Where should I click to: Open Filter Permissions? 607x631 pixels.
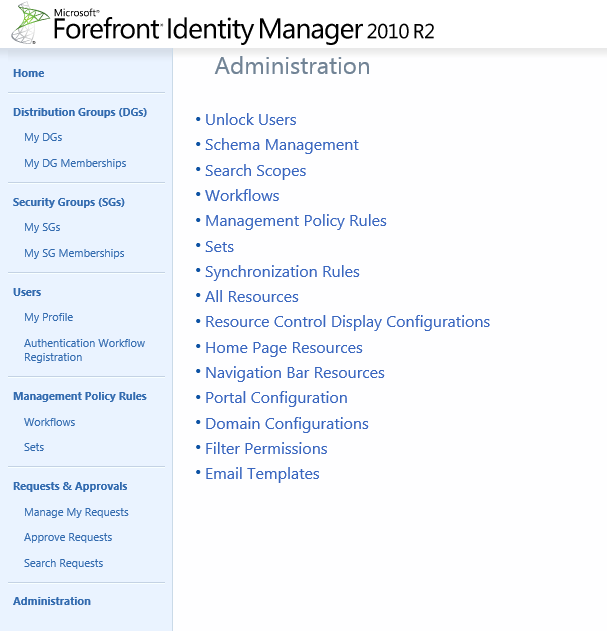click(266, 449)
